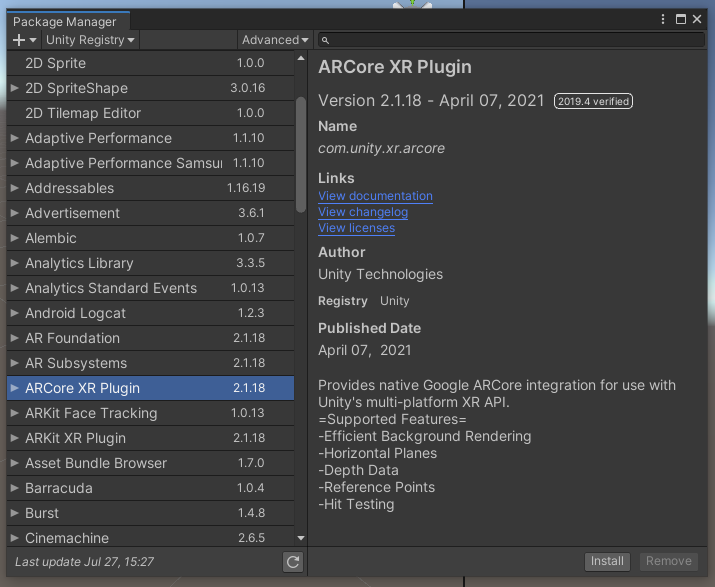Click the 2019.4 verified badge

point(593,101)
